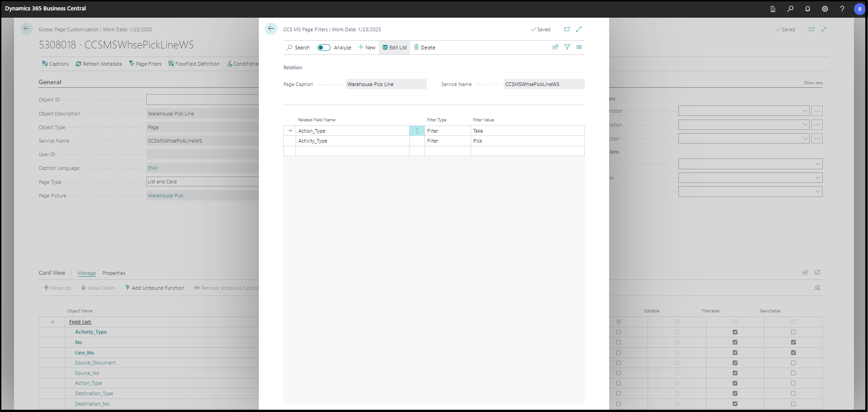Screen dimensions: 868x412
Task: Click the filter icon in the Page Filters dialog
Action: [567, 47]
